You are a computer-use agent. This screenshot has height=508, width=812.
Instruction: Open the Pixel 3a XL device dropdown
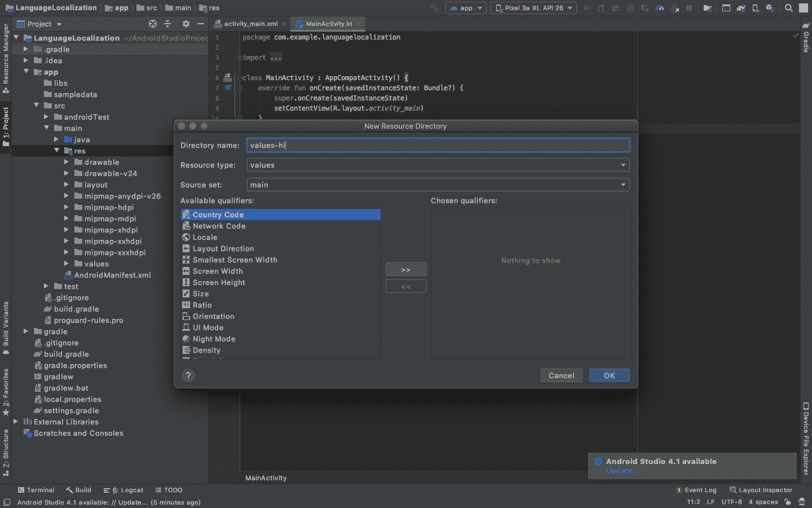tap(533, 8)
